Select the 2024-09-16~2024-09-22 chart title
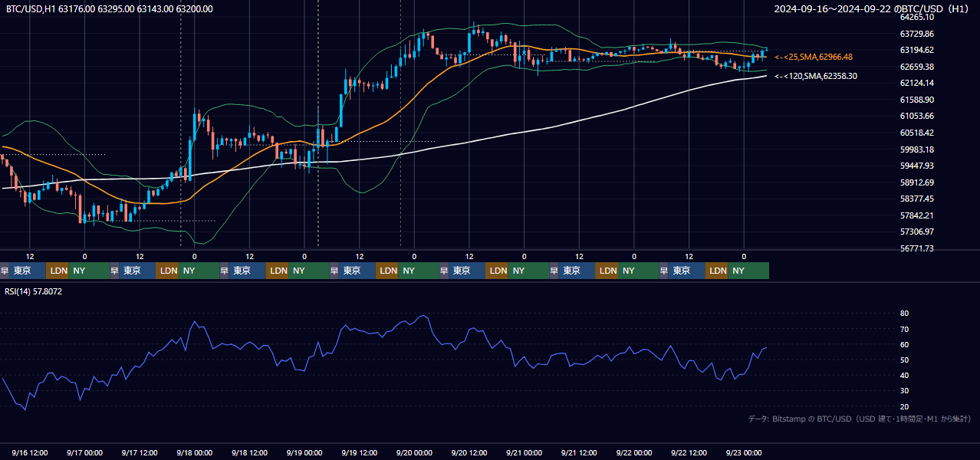This screenshot has width=980, height=460. pyautogui.click(x=872, y=9)
